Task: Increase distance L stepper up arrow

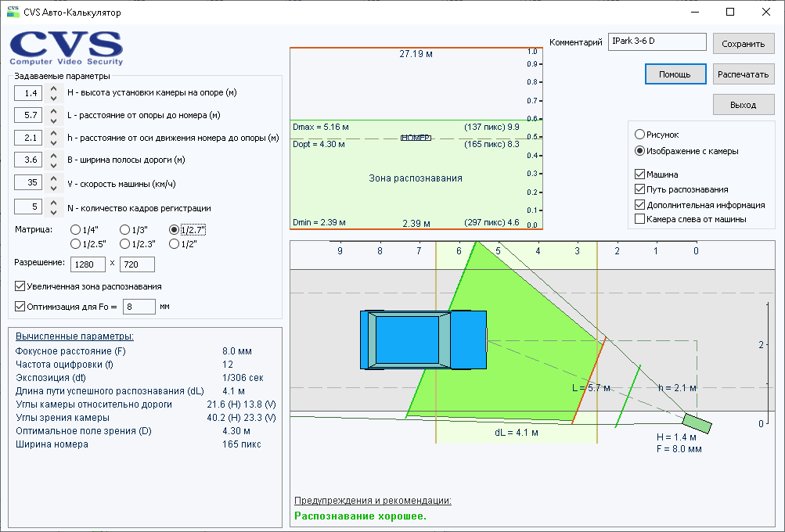Action: (53, 110)
